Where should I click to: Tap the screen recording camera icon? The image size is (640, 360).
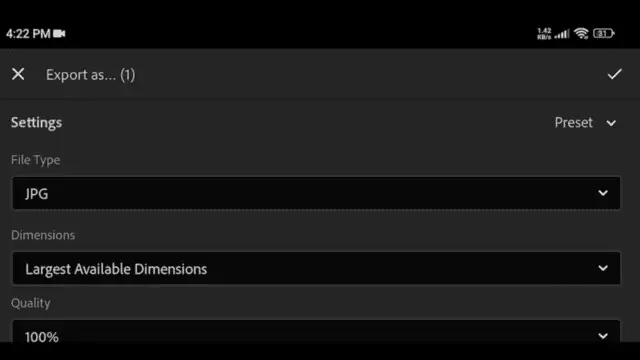coord(59,33)
